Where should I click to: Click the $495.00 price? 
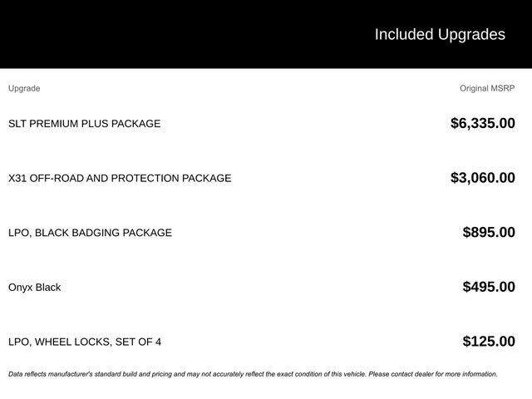[488, 288]
